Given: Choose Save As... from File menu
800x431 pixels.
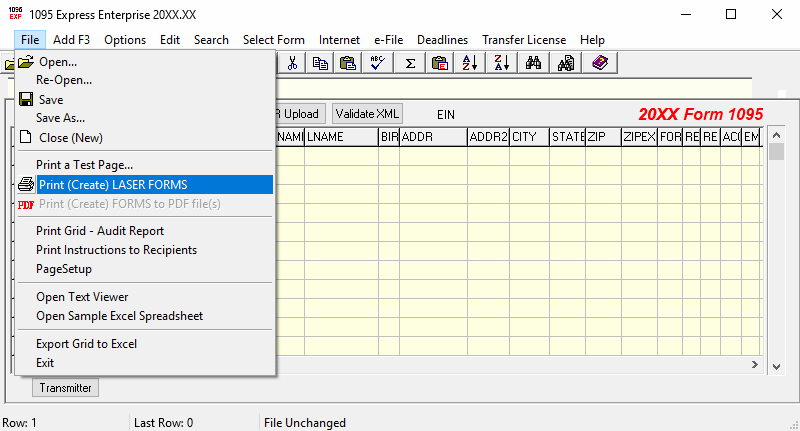Looking at the screenshot, I should 60,118.
